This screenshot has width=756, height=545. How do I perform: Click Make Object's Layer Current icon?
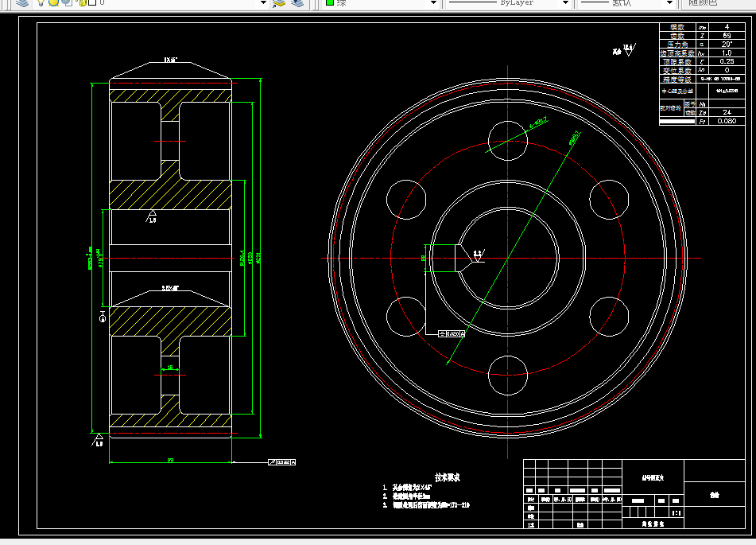(279, 3)
